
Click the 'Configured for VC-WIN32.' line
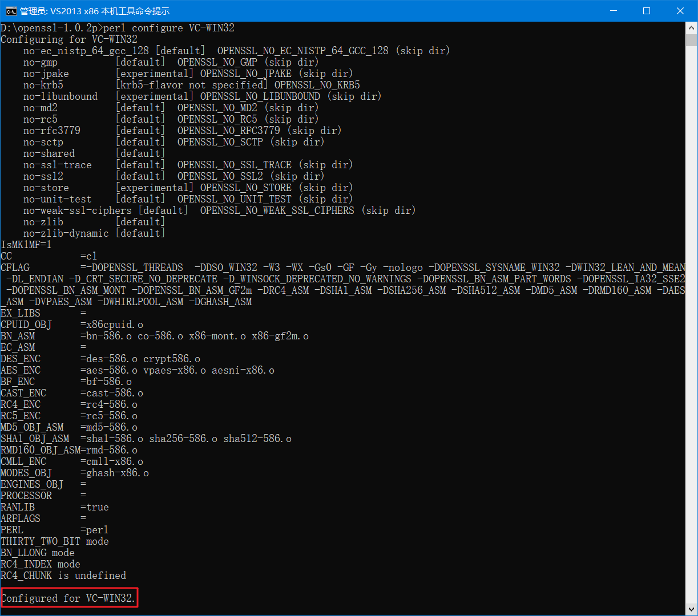point(69,598)
